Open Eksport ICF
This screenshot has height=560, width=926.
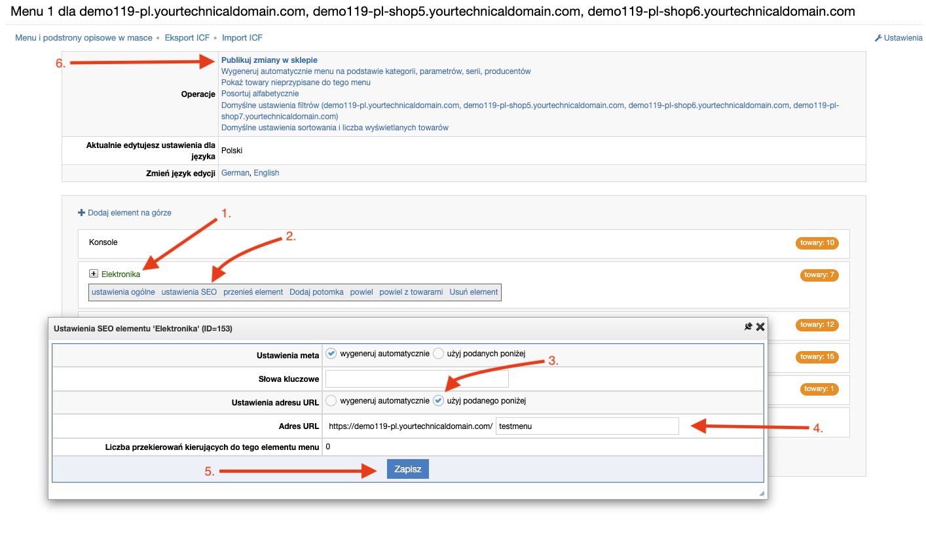coord(187,38)
